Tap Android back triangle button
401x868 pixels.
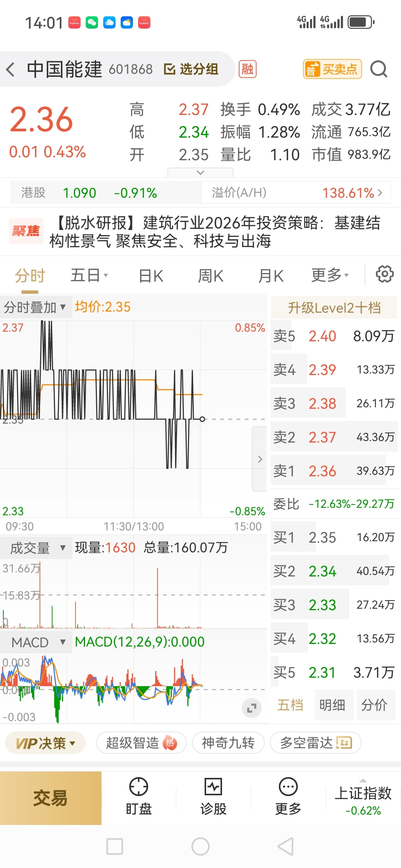coord(286,846)
